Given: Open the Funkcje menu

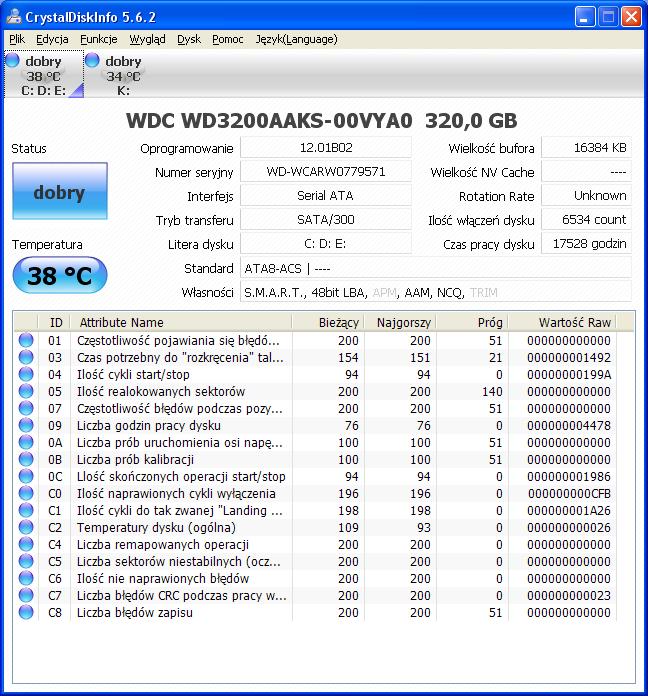Looking at the screenshot, I should (x=99, y=40).
